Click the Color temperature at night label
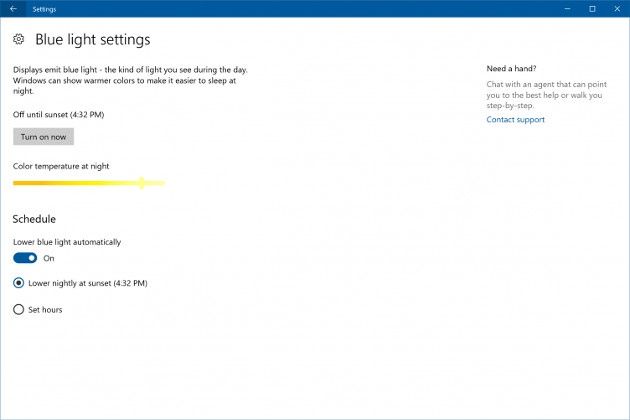This screenshot has width=630, height=420. (x=61, y=166)
